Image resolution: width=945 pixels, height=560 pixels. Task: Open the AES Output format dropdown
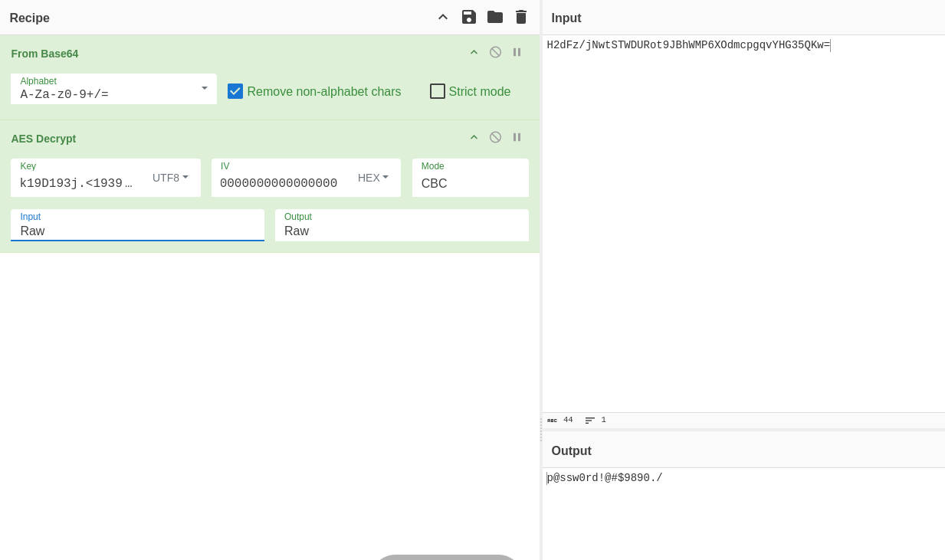coord(402,225)
